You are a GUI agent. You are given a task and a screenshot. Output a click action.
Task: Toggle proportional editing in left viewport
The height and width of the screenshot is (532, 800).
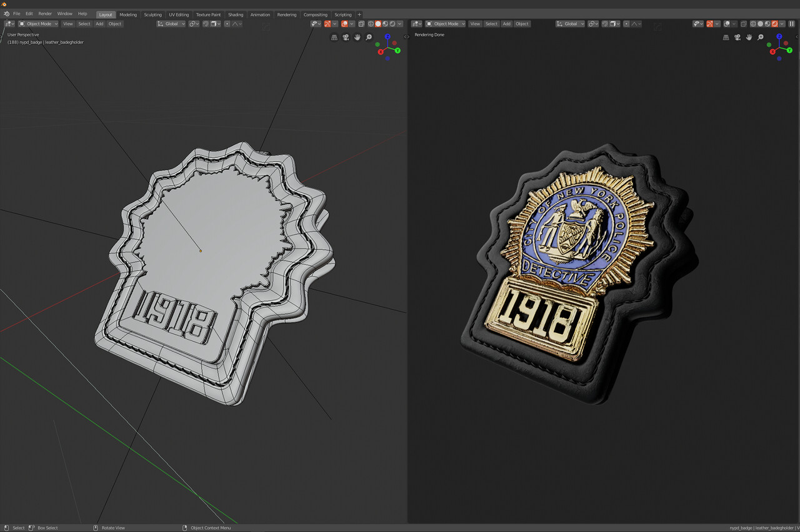click(x=227, y=24)
